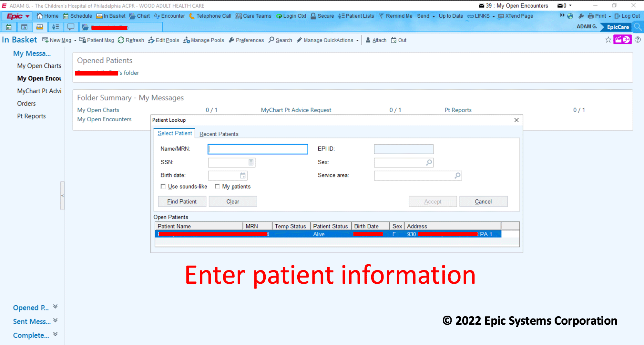Click the wrench tools icon

[x=581, y=16]
